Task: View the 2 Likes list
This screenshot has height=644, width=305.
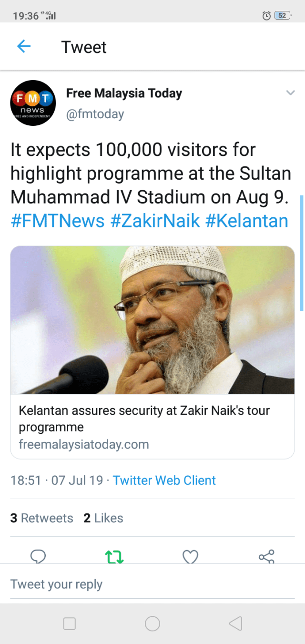Action: (x=103, y=518)
